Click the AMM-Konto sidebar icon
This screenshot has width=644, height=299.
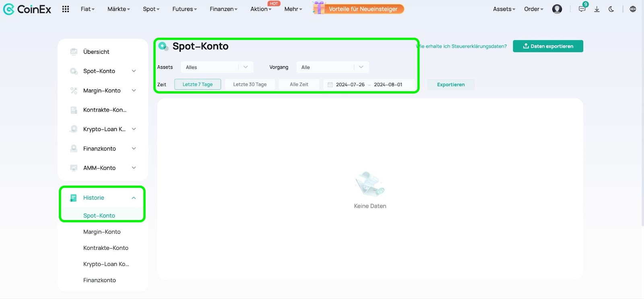(74, 168)
